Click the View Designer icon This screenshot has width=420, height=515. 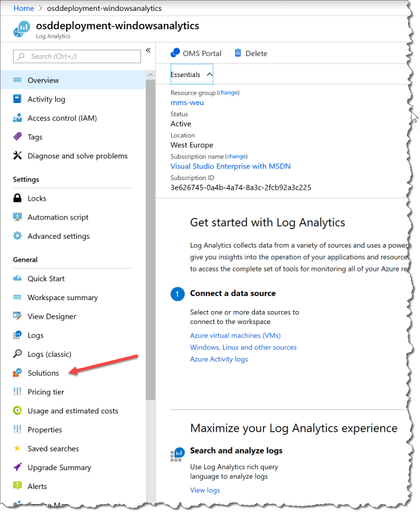coord(17,316)
